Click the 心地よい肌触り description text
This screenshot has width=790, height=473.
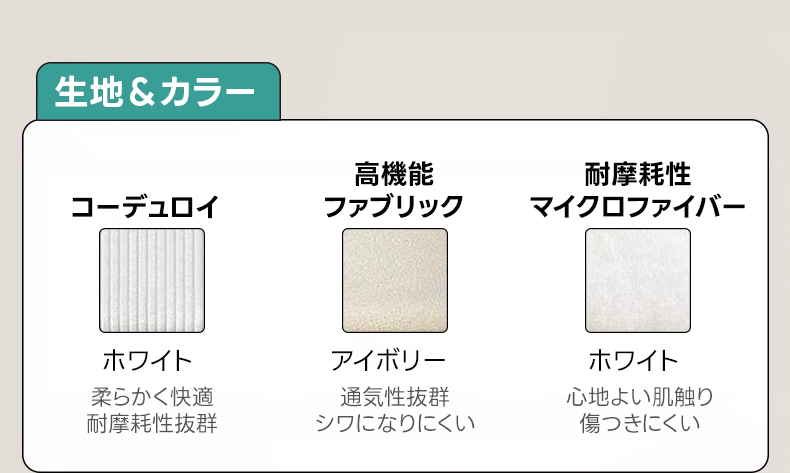pyautogui.click(x=640, y=396)
